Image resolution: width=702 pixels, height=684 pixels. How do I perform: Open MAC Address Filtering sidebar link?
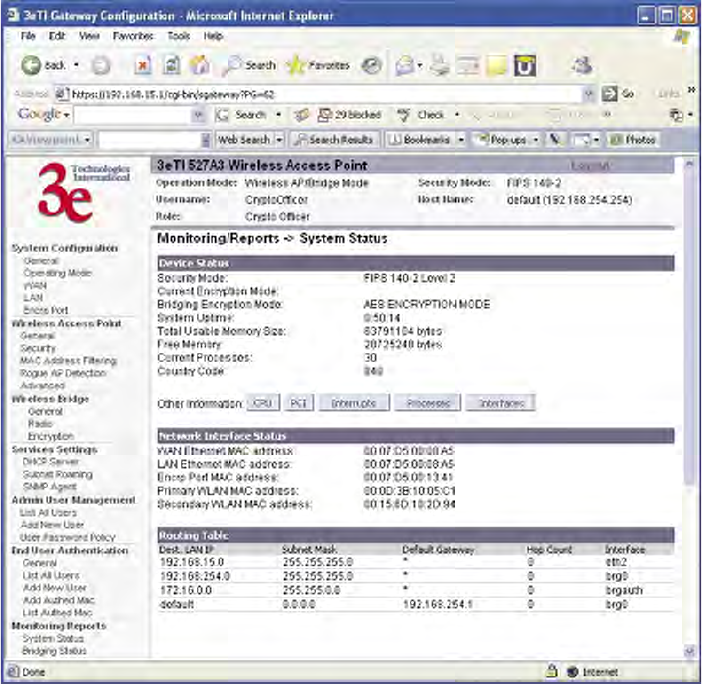click(67, 360)
